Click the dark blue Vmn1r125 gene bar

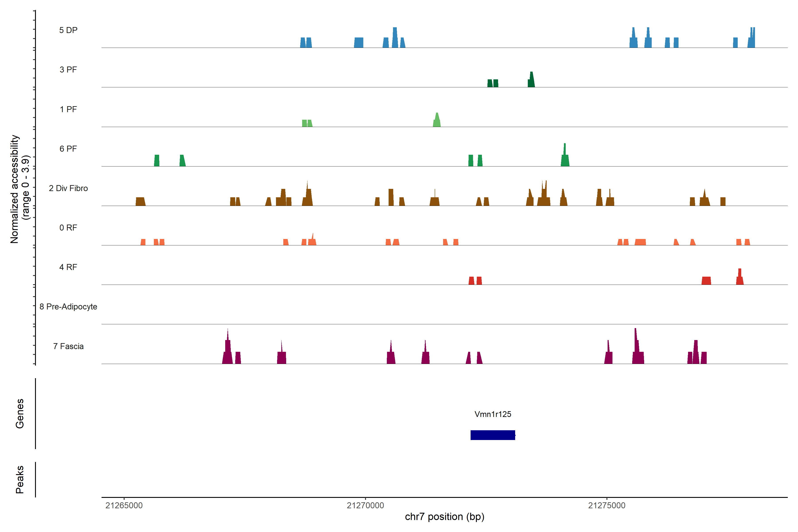click(x=493, y=435)
